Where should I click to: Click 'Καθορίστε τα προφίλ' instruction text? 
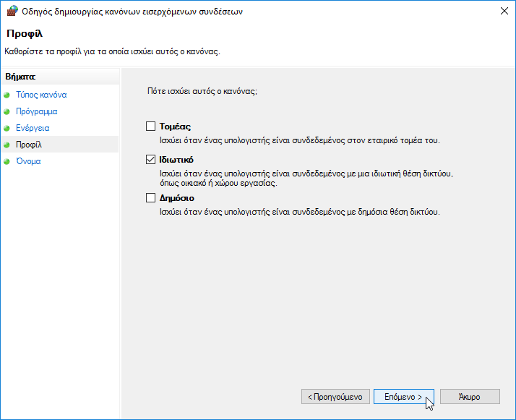112,51
